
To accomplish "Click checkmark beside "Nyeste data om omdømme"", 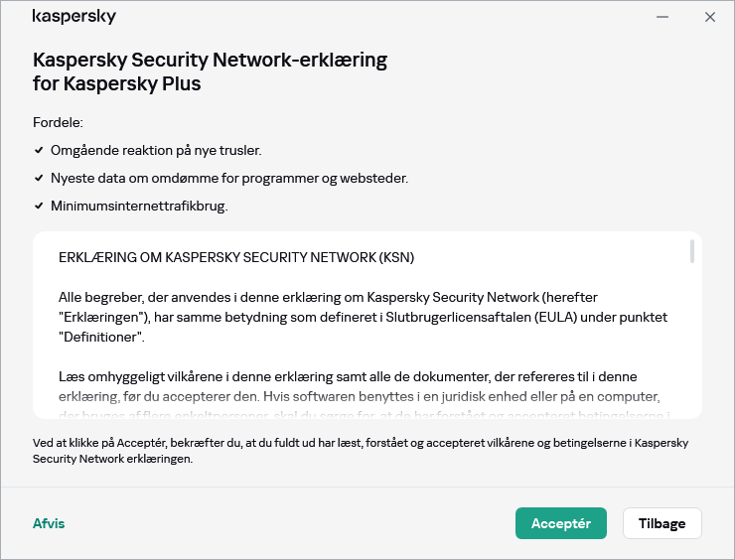I will tap(39, 178).
